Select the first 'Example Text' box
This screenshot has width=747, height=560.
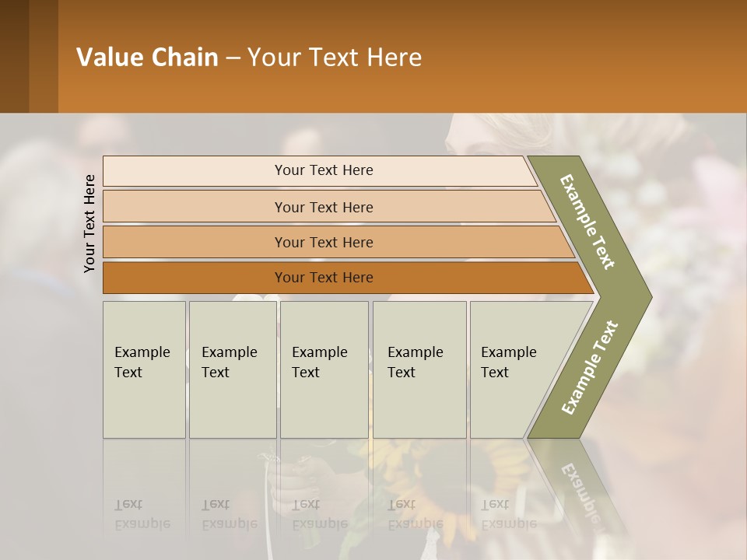point(144,369)
